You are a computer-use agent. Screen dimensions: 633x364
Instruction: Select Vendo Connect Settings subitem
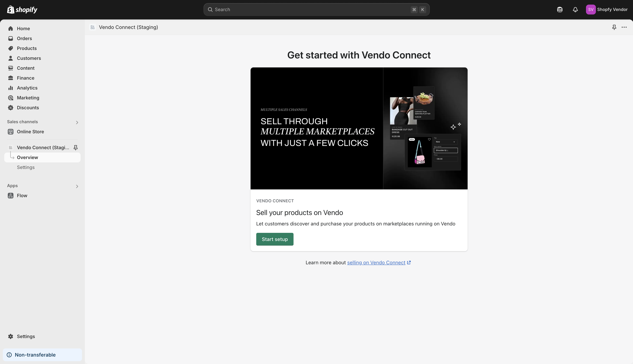(26, 167)
